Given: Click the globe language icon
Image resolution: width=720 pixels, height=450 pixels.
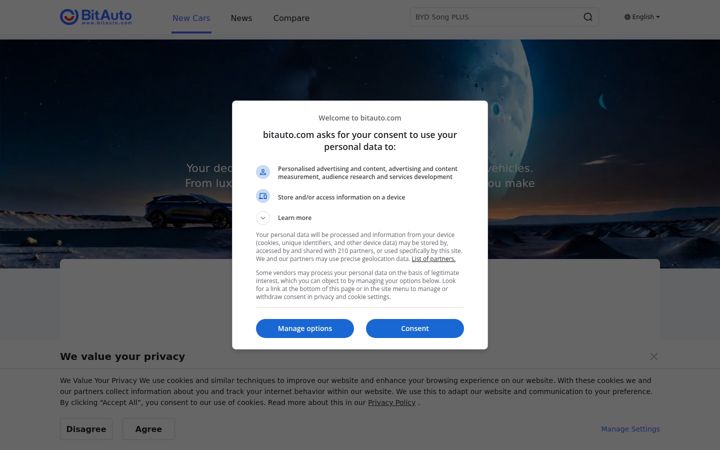Looking at the screenshot, I should point(627,17).
